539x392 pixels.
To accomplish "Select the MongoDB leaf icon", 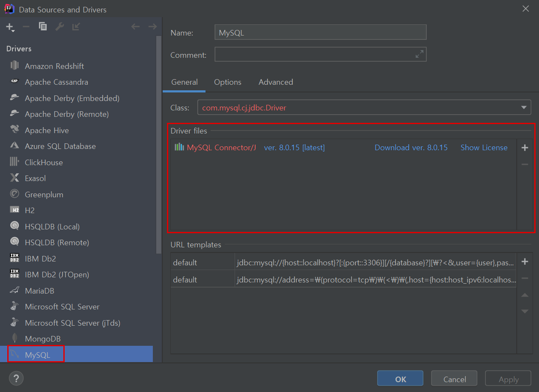I will [15, 339].
